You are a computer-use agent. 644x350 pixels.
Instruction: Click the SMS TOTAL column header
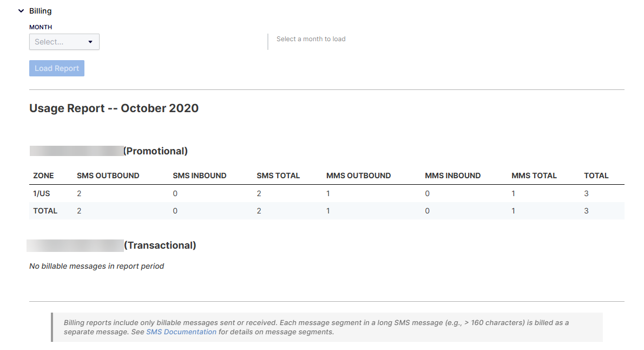point(278,176)
